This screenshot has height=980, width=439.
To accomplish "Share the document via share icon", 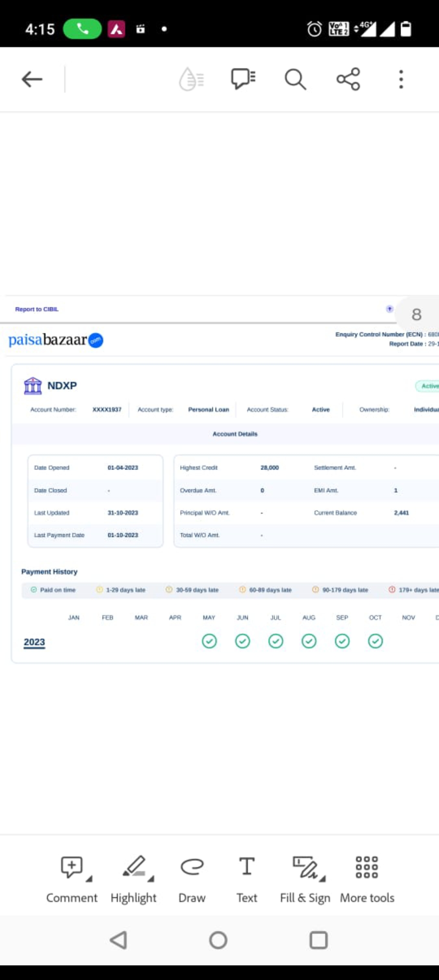I will pos(348,79).
